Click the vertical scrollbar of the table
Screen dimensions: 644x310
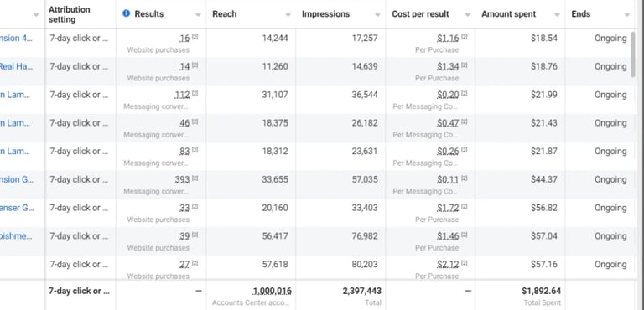click(633, 54)
